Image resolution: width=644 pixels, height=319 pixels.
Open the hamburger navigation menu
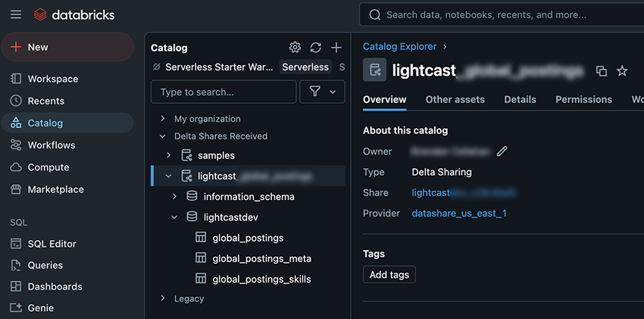tap(16, 15)
